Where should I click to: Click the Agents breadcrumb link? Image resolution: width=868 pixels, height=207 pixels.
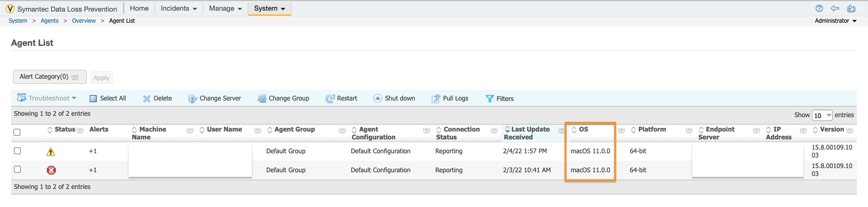pyautogui.click(x=50, y=21)
